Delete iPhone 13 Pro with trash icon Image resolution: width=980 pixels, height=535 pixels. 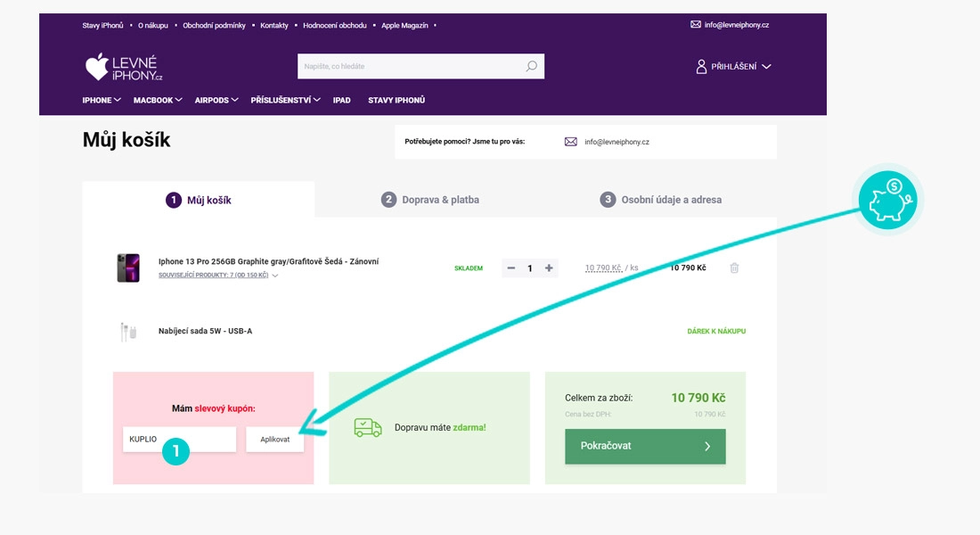734,267
